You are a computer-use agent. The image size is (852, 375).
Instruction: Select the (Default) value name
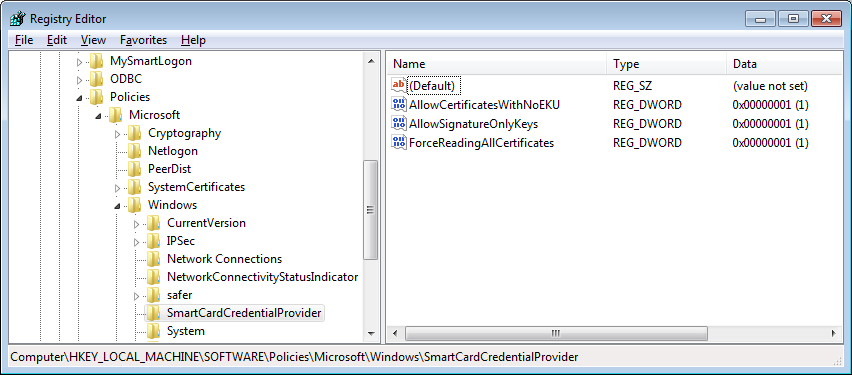click(432, 86)
